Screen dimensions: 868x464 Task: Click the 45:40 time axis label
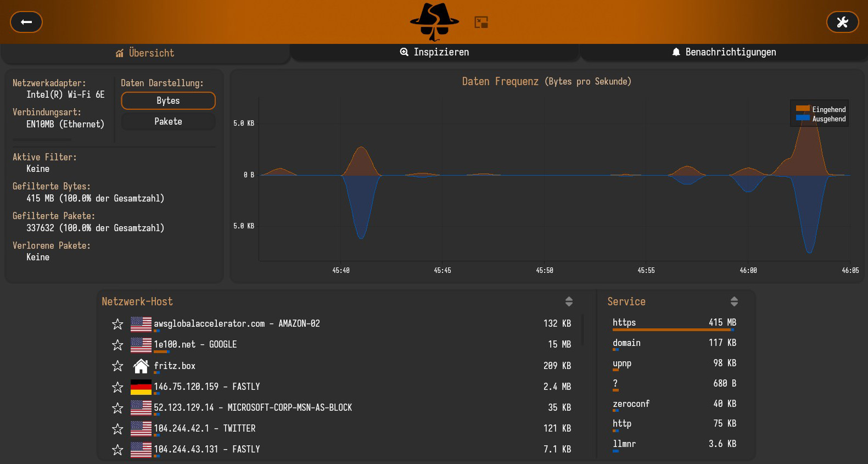[x=341, y=271]
